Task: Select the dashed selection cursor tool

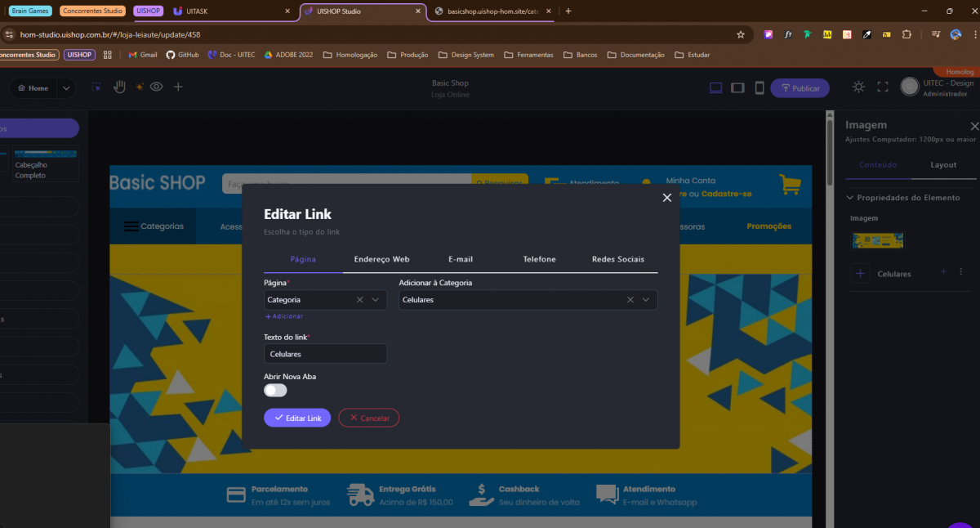Action: (x=96, y=87)
